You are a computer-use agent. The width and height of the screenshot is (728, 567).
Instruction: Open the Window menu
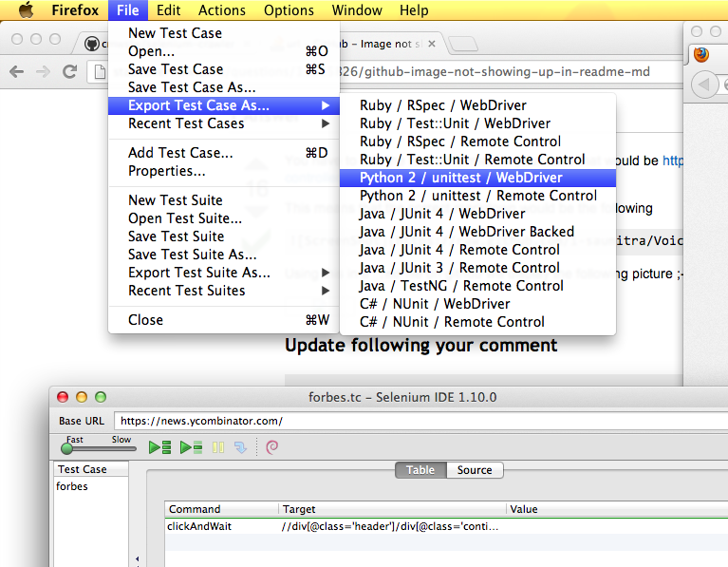357,10
